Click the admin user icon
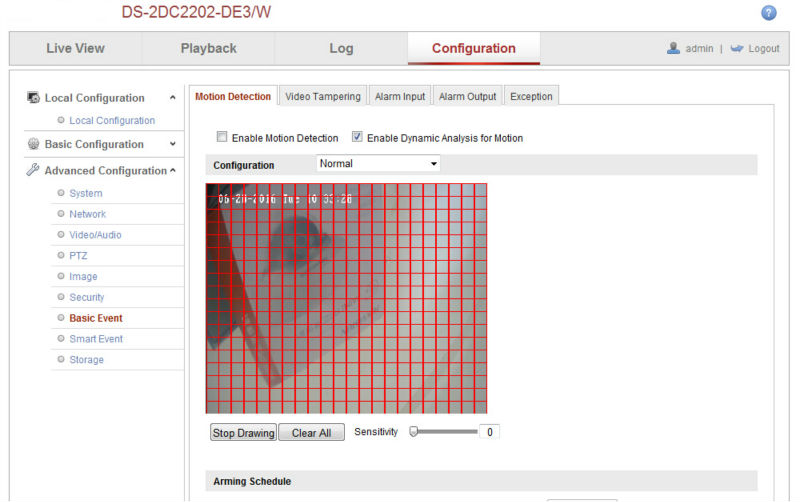This screenshot has width=800, height=502. (674, 48)
